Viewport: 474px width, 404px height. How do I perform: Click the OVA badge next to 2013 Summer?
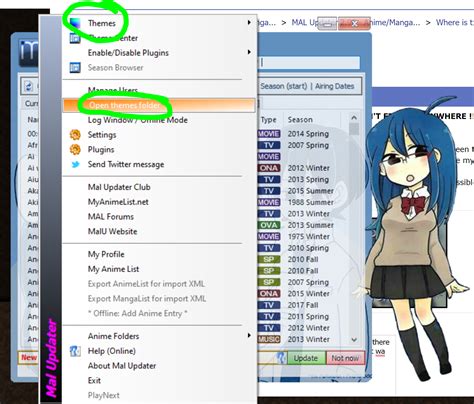pos(269,225)
